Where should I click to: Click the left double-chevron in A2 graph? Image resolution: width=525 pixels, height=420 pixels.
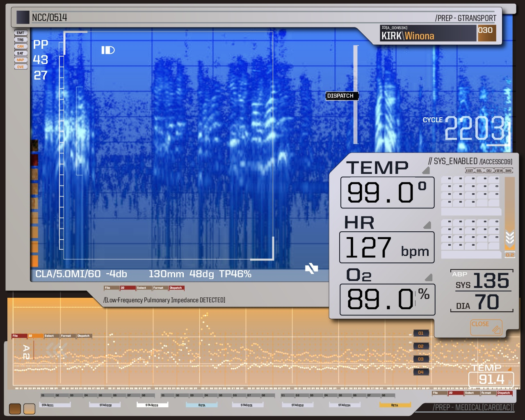(57, 350)
